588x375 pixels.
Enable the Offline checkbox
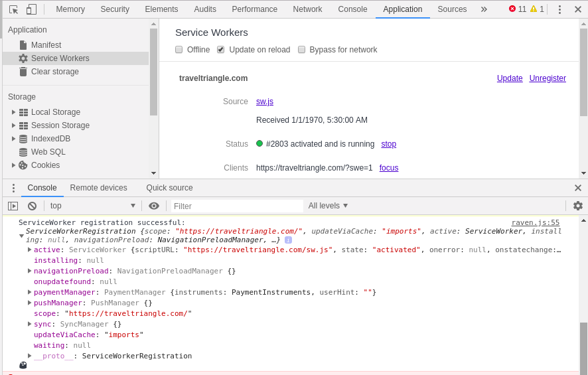pos(179,50)
